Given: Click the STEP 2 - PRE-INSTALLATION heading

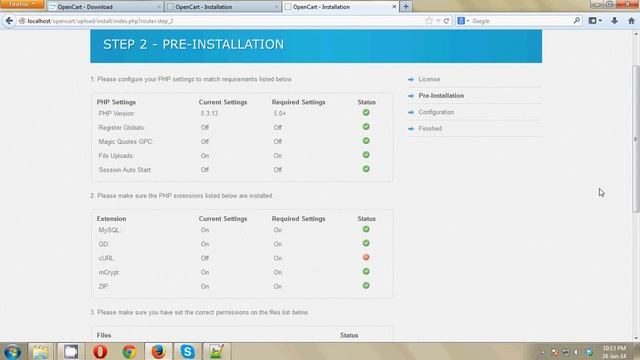Looking at the screenshot, I should pos(193,44).
